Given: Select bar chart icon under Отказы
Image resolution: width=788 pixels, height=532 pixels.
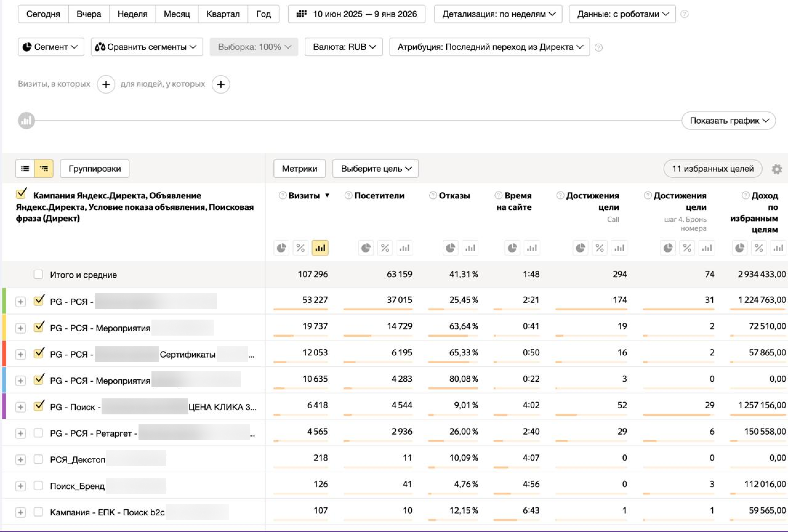Looking at the screenshot, I should point(470,248).
